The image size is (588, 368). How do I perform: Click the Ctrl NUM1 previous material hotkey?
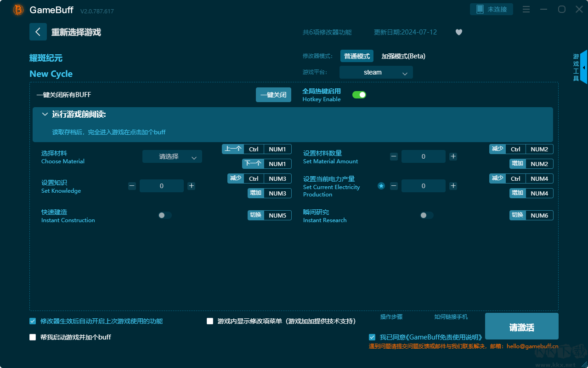(x=257, y=149)
